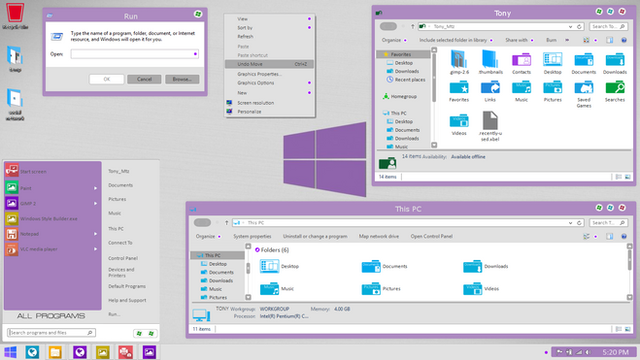Viewport: 640px width, 360px height.
Task: Expand Notepad submenu arrow in start menu
Action: click(x=96, y=234)
